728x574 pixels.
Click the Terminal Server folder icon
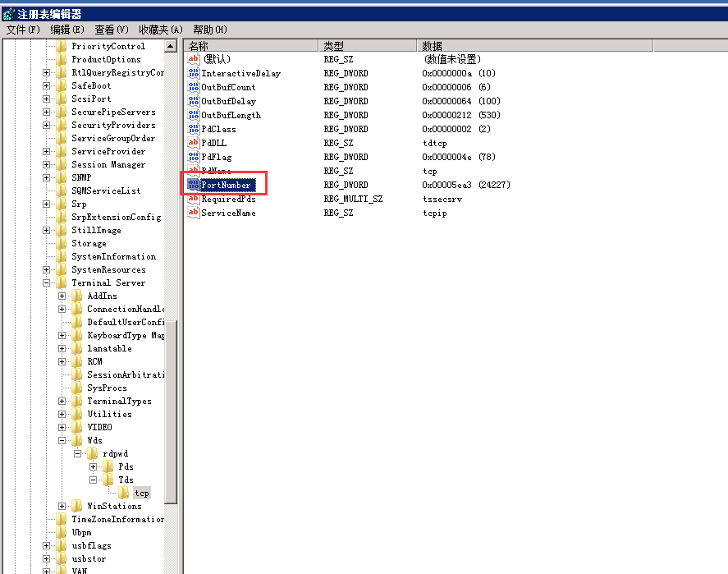click(62, 282)
